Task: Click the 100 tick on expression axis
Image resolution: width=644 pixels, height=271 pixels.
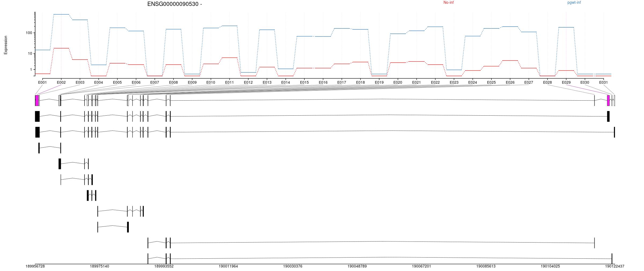Action: pos(29,33)
